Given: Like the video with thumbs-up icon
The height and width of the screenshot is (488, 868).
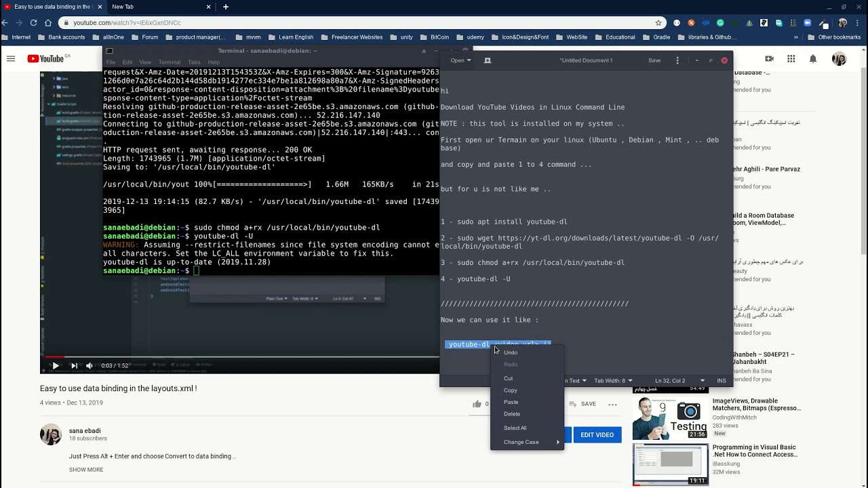Looking at the screenshot, I should click(477, 404).
